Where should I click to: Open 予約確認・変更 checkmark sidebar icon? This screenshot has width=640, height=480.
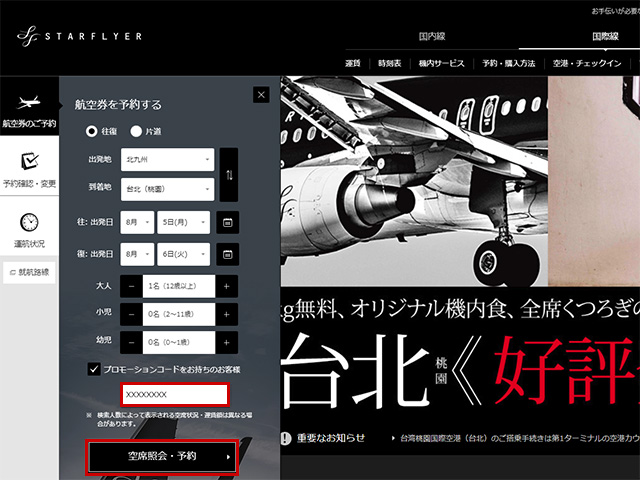point(29,167)
